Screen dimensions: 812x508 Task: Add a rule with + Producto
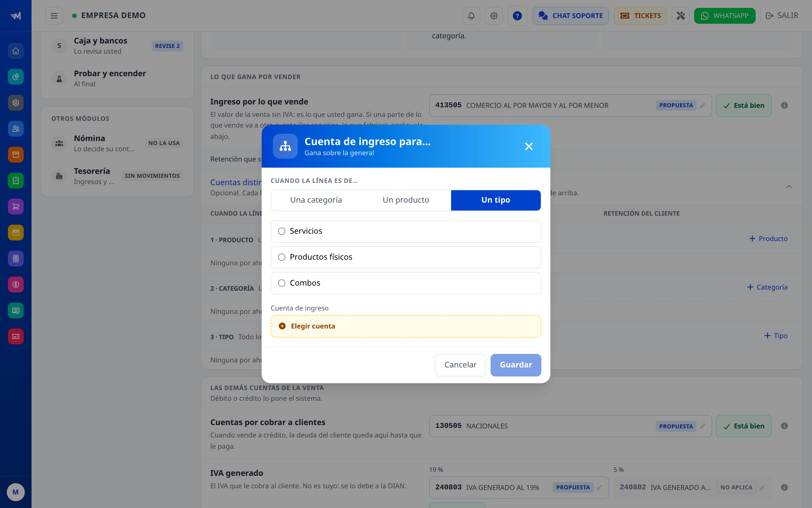[x=768, y=238]
